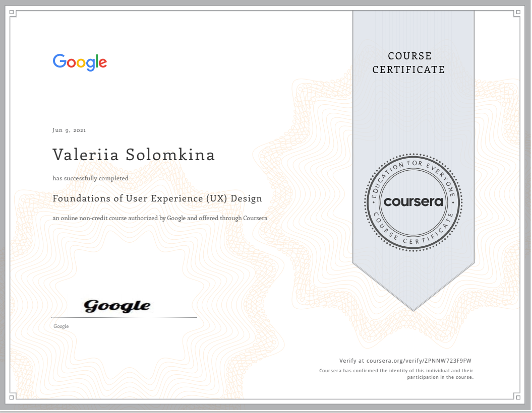Select the date Jun 9, 2021
532x413 pixels.
[x=69, y=130]
